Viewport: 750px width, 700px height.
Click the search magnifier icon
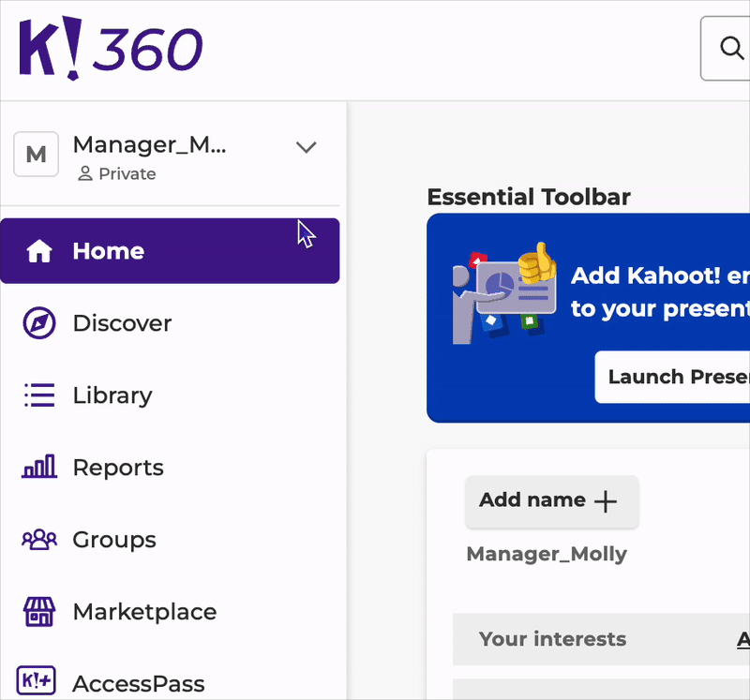pyautogui.click(x=731, y=48)
